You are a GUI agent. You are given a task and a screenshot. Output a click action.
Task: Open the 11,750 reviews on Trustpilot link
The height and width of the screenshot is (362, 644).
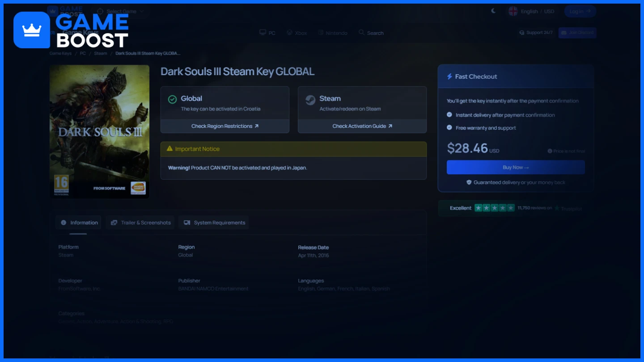[550, 208]
